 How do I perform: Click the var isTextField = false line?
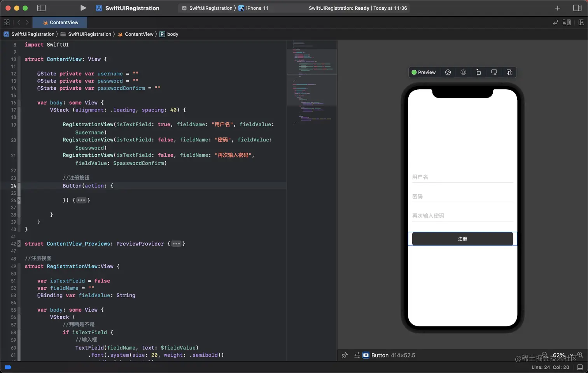pos(73,281)
